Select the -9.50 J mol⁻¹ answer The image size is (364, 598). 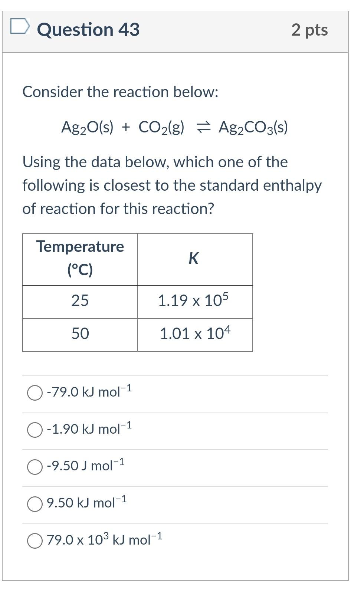(x=35, y=466)
